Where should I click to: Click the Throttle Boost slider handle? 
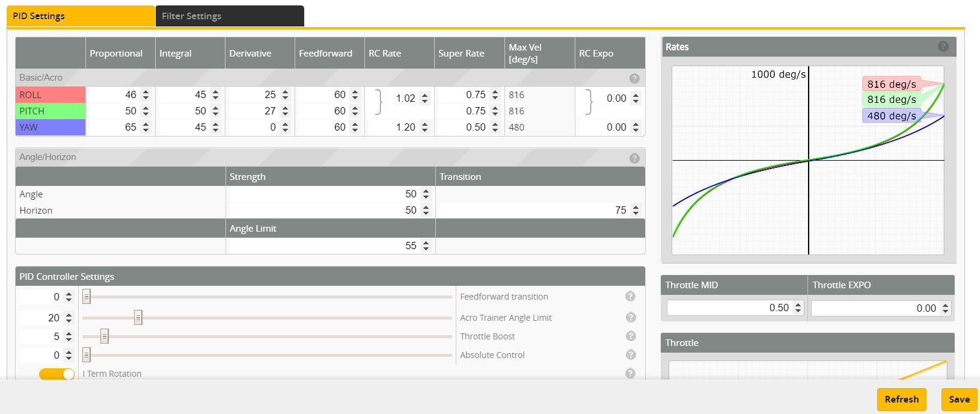[x=105, y=336]
